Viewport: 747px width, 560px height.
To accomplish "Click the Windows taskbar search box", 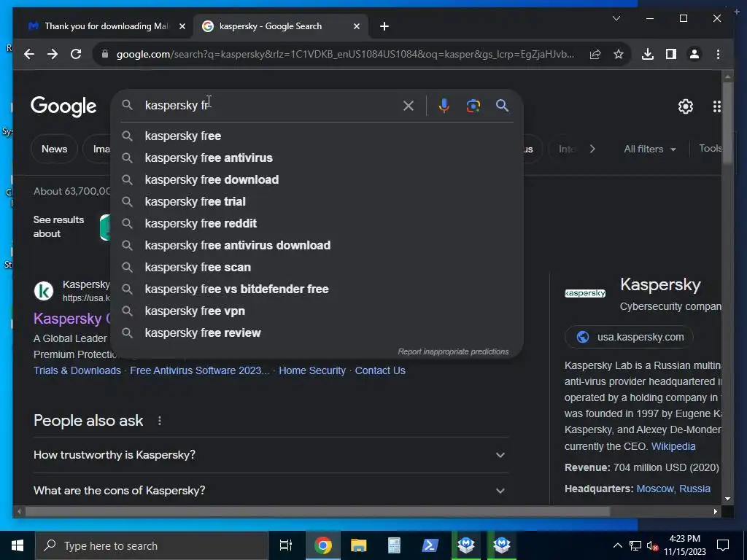I will tap(152, 545).
